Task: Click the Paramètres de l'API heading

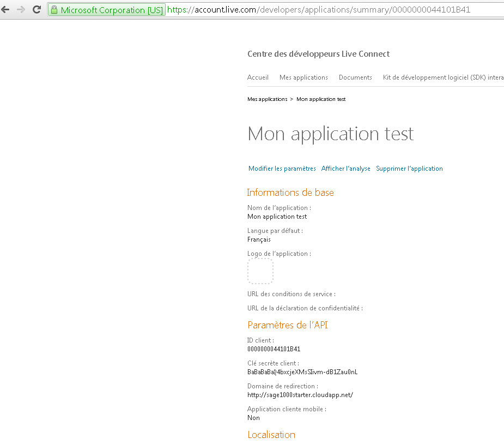Action: pyautogui.click(x=287, y=325)
